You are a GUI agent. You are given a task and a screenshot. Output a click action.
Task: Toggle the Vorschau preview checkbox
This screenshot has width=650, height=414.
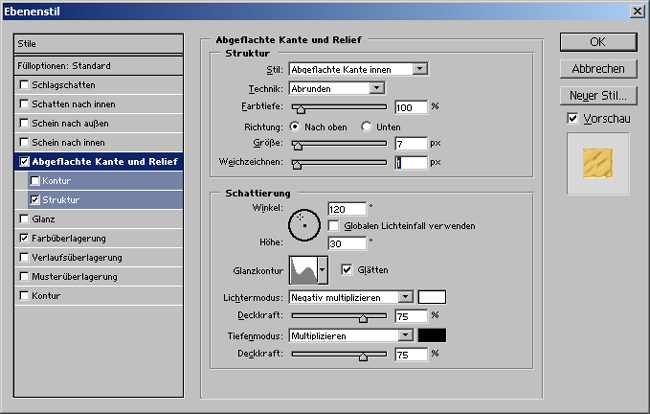coord(572,118)
